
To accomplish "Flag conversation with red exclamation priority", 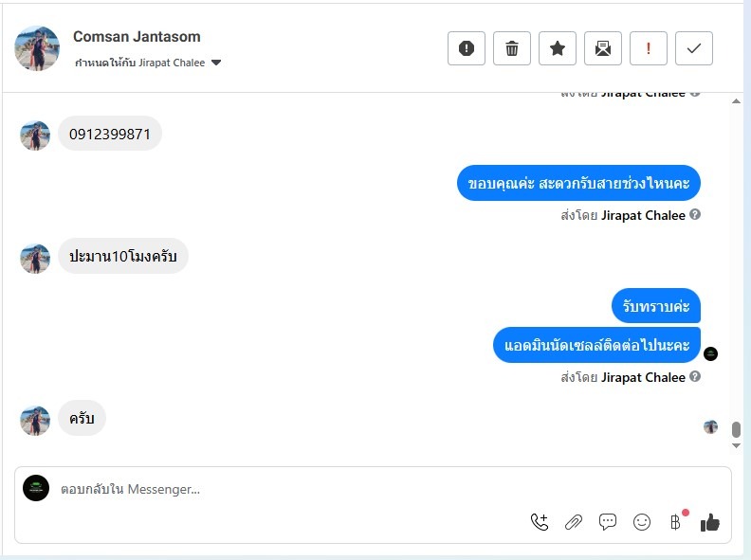I will coord(648,48).
